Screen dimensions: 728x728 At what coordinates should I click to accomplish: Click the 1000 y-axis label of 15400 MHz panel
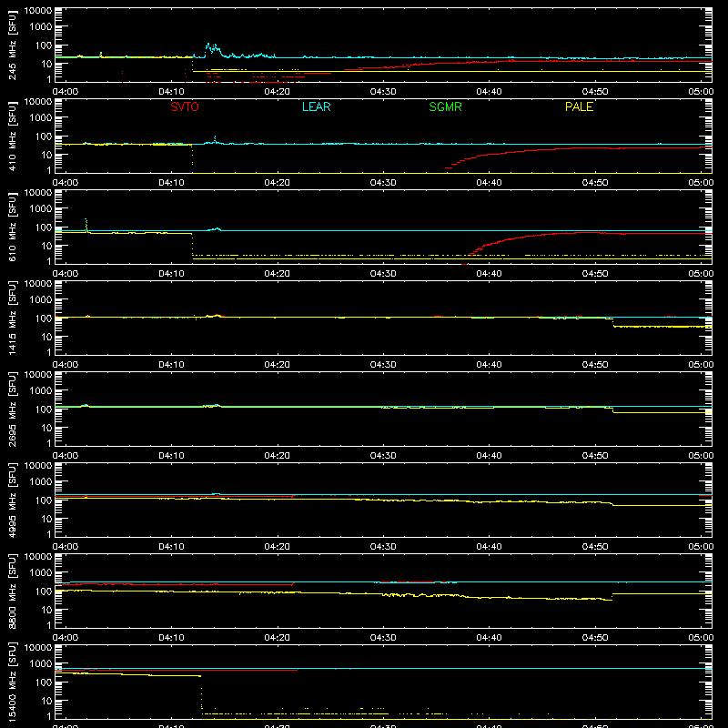point(41,664)
